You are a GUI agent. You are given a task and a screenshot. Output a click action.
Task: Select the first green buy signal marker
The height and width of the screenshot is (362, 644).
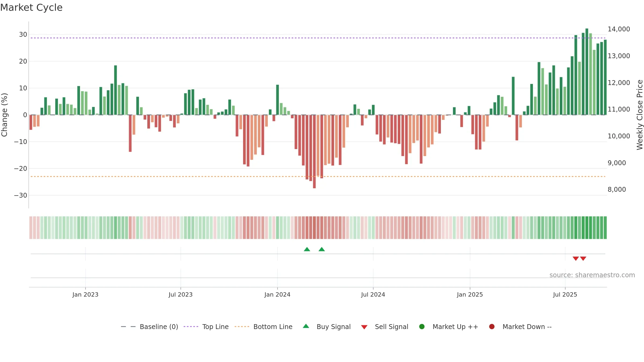(x=307, y=249)
